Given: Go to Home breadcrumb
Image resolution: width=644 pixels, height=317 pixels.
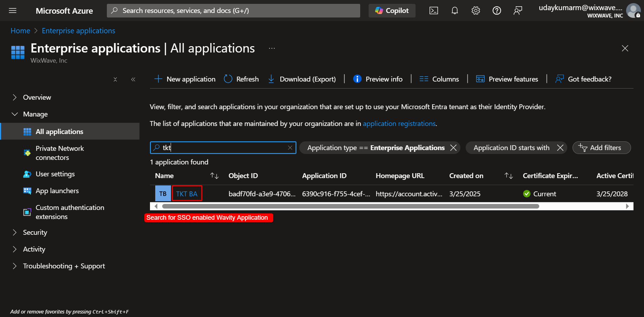Looking at the screenshot, I should (20, 31).
